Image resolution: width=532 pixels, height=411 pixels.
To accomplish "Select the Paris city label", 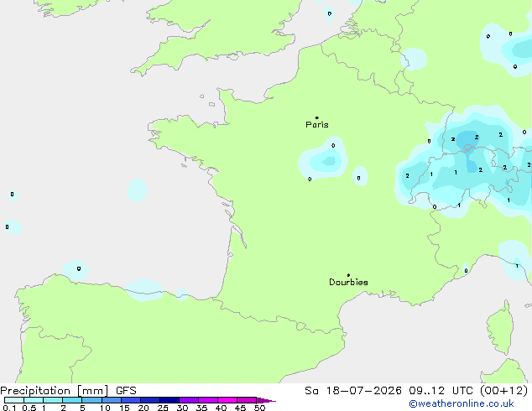I will pyautogui.click(x=317, y=125).
